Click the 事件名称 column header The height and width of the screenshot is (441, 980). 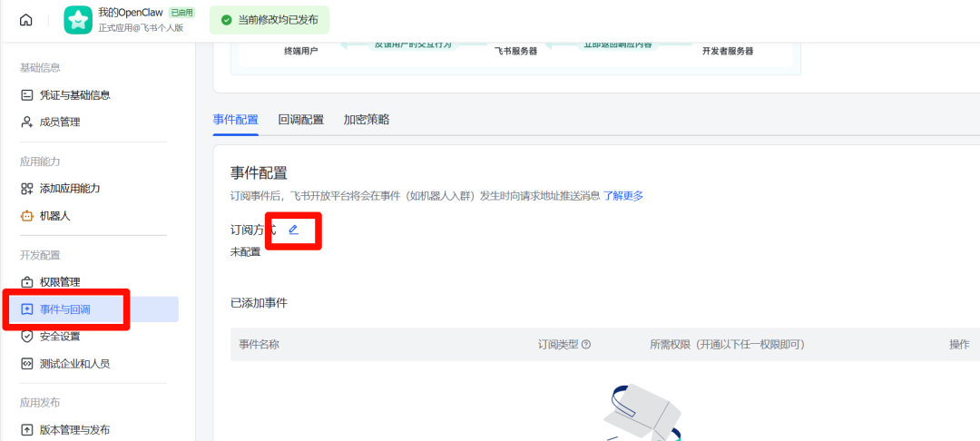click(259, 345)
